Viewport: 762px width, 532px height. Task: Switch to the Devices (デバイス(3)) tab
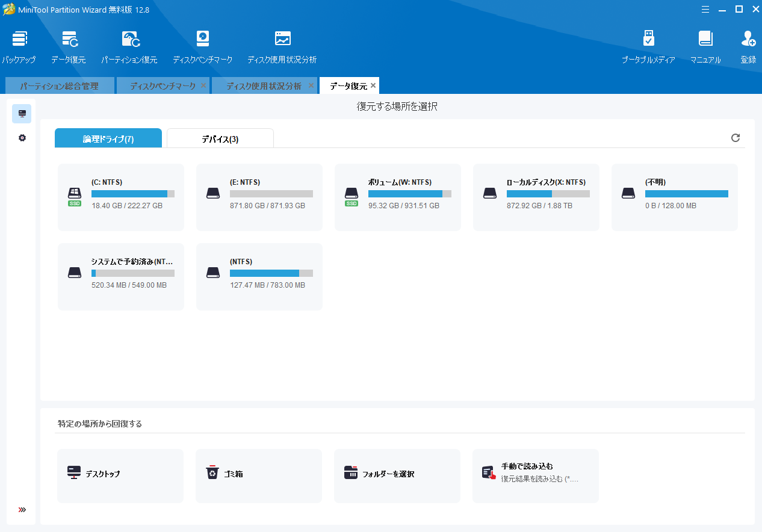click(220, 139)
